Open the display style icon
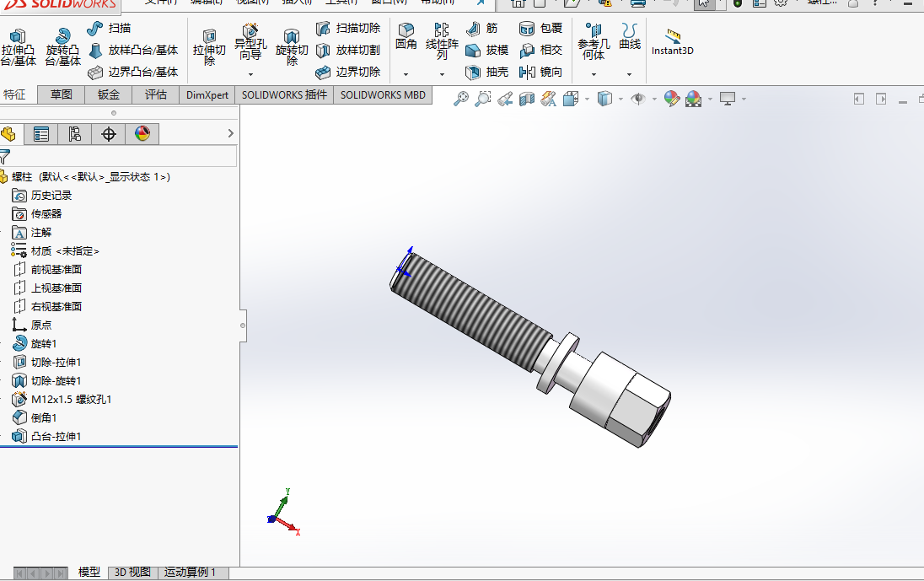This screenshot has width=924, height=581. pos(604,99)
